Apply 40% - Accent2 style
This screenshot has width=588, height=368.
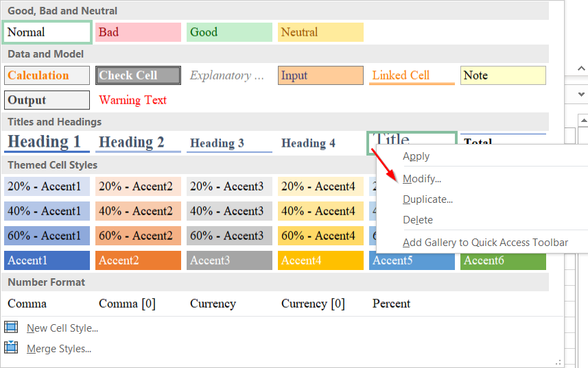click(138, 211)
